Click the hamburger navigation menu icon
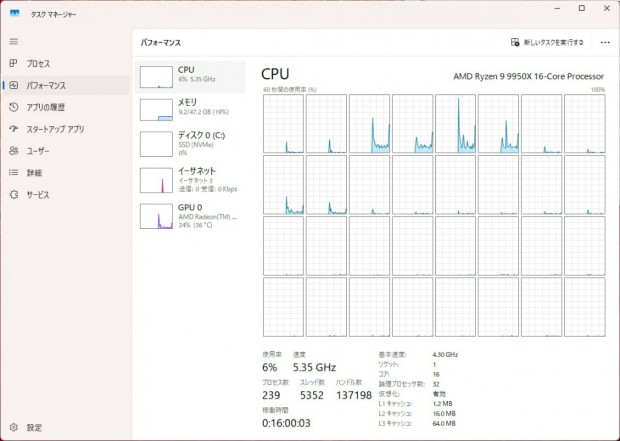The width and height of the screenshot is (620, 441). (14, 41)
